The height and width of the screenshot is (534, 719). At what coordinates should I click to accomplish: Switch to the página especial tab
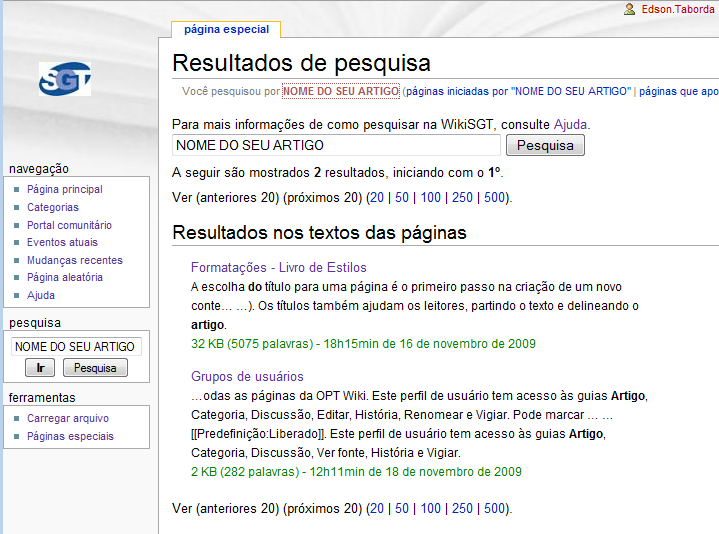[x=225, y=29]
